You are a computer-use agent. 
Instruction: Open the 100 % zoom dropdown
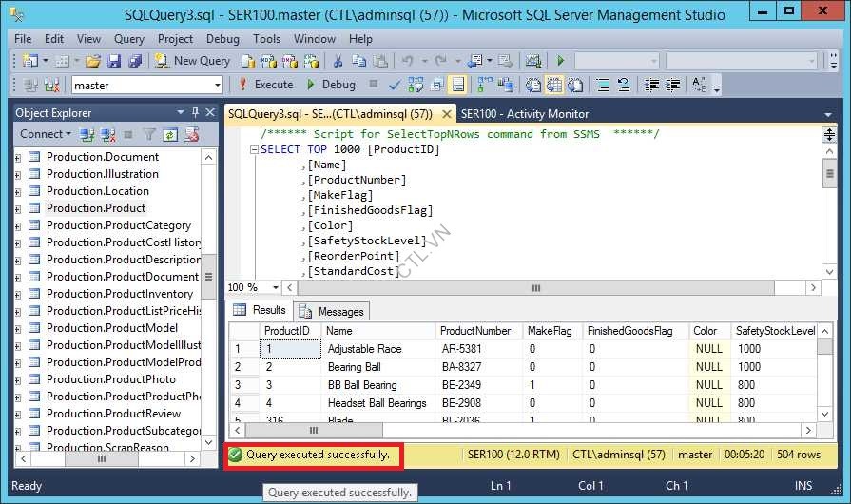[276, 287]
